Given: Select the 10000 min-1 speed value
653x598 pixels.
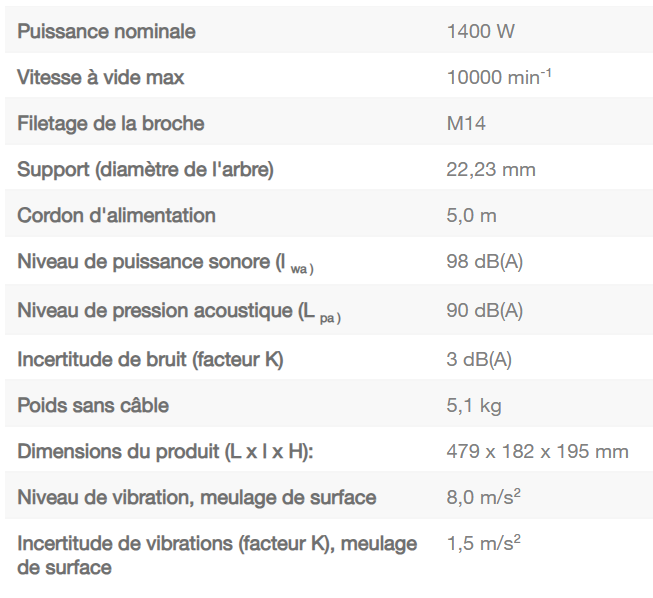Looking at the screenshot, I should [x=498, y=77].
